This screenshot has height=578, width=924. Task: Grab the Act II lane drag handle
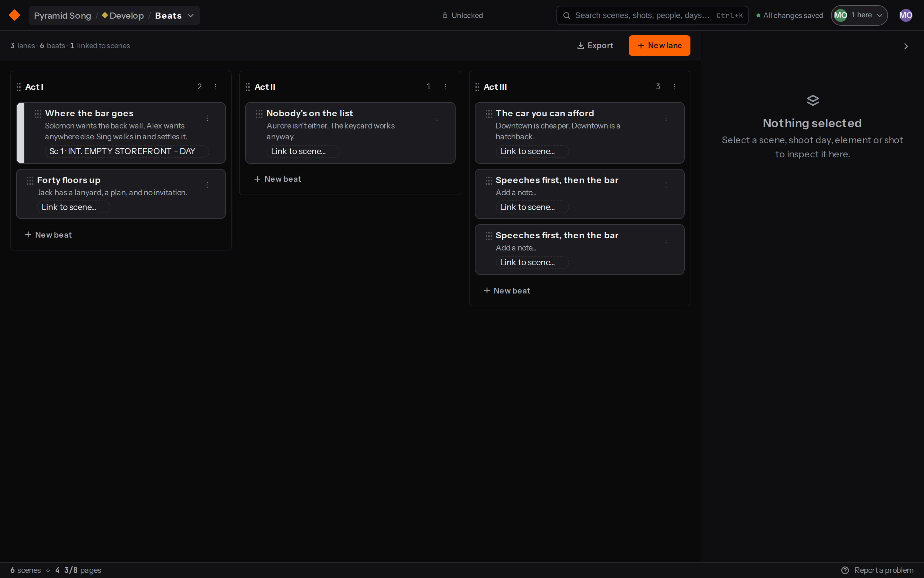point(247,87)
